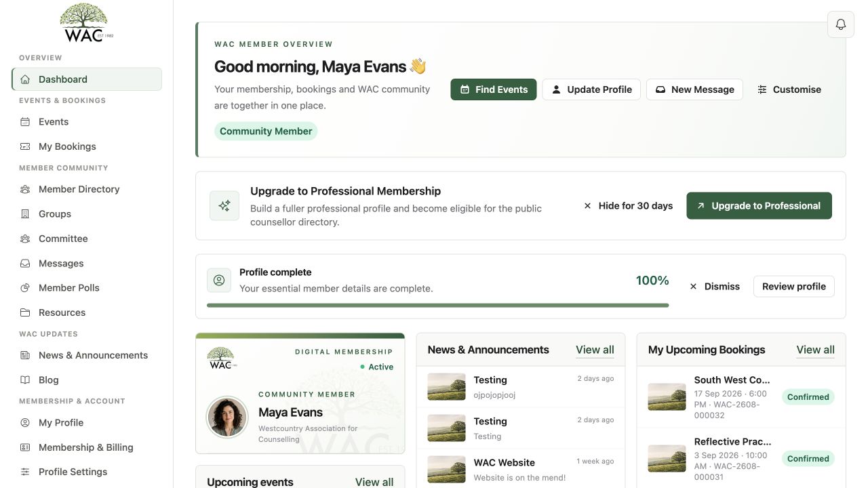Viewport: 868px width, 488px height.
Task: Click the Resources folder icon
Action: 25,312
